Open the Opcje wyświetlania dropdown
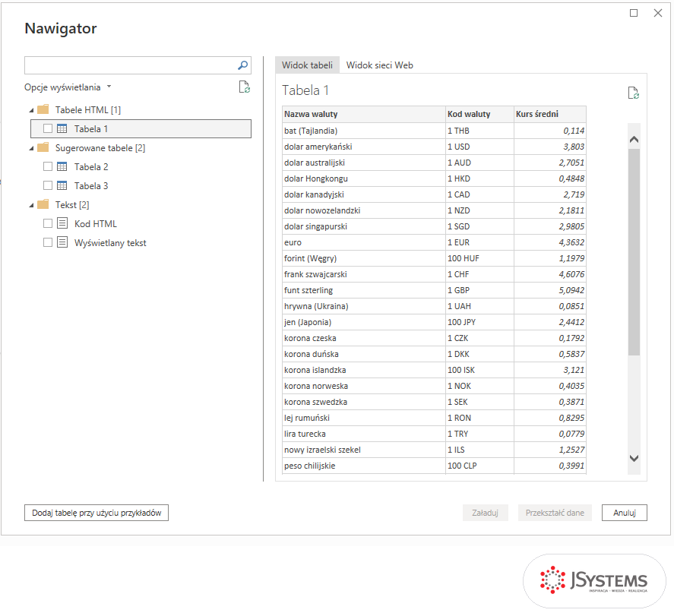The height and width of the screenshot is (616, 674). (x=68, y=87)
